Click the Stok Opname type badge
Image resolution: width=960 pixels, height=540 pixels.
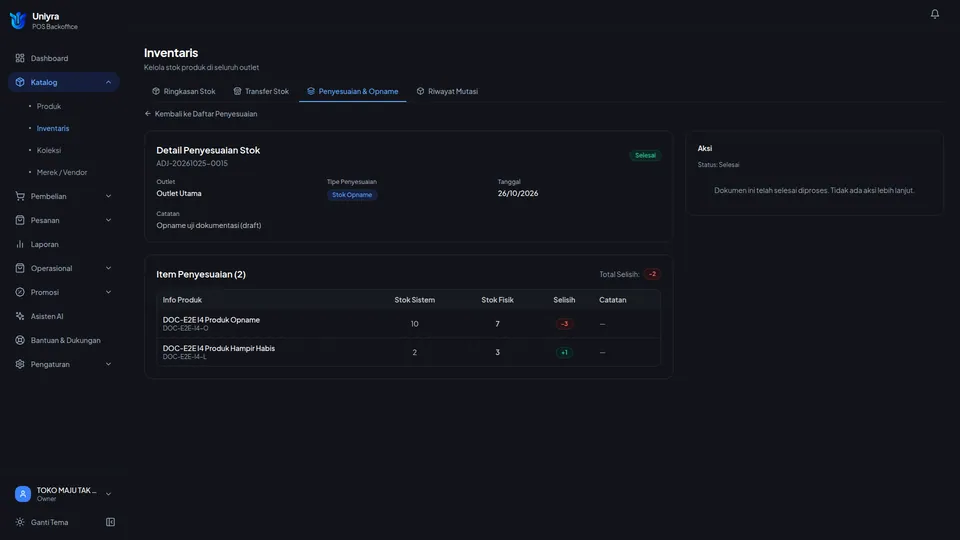click(x=352, y=195)
